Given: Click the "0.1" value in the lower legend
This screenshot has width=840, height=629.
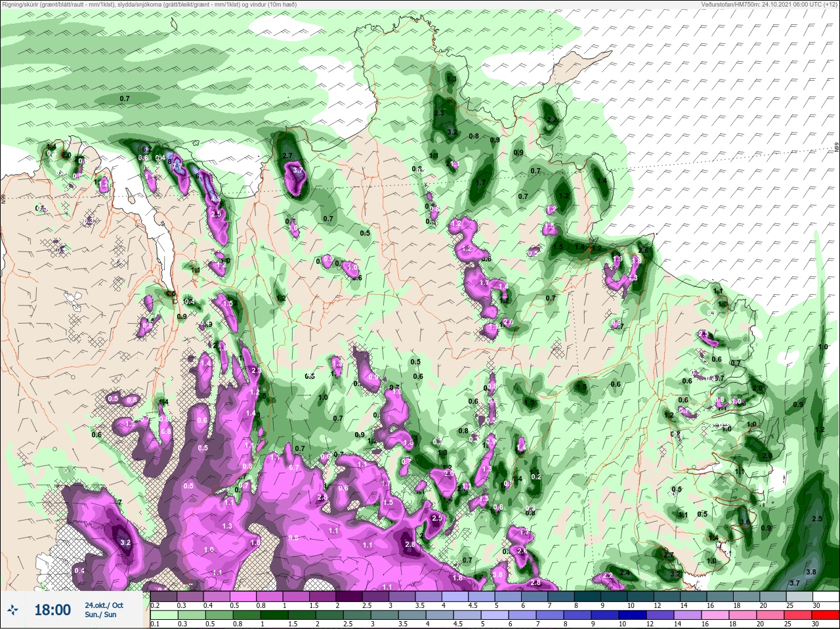Looking at the screenshot, I should 155,624.
